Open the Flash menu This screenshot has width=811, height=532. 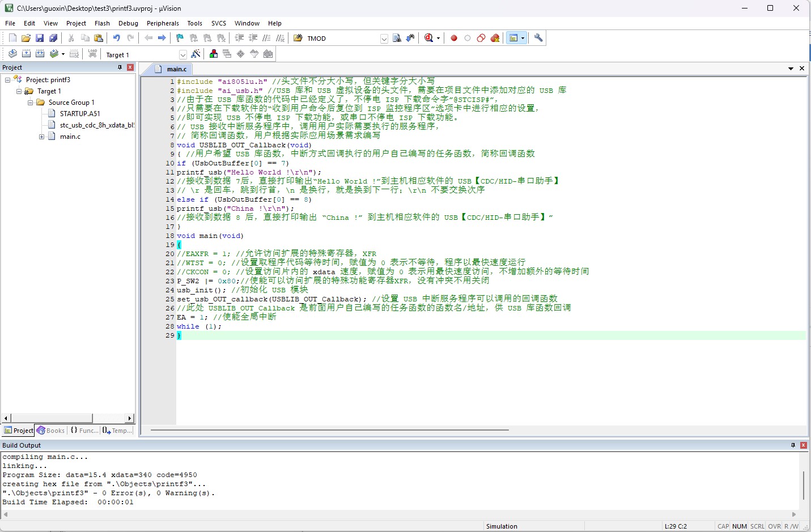tap(102, 23)
